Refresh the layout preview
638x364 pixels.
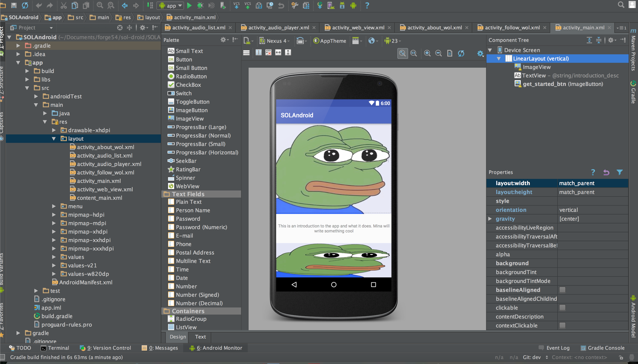pos(461,53)
